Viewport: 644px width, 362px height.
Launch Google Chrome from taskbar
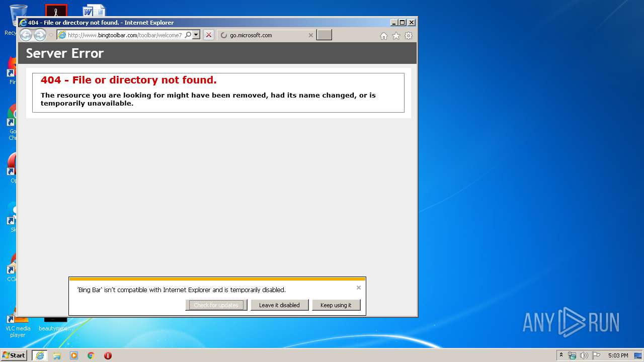[x=91, y=355]
